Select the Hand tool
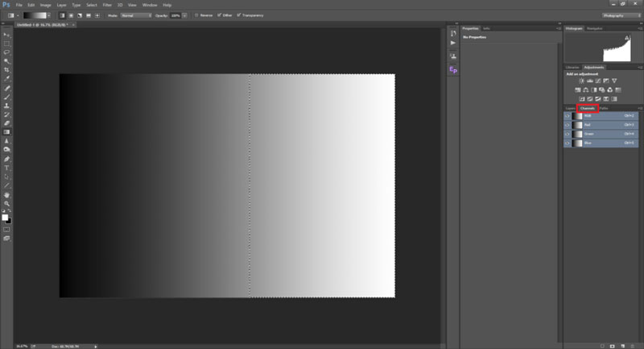Viewport: 644px width, 349px height. (7, 194)
